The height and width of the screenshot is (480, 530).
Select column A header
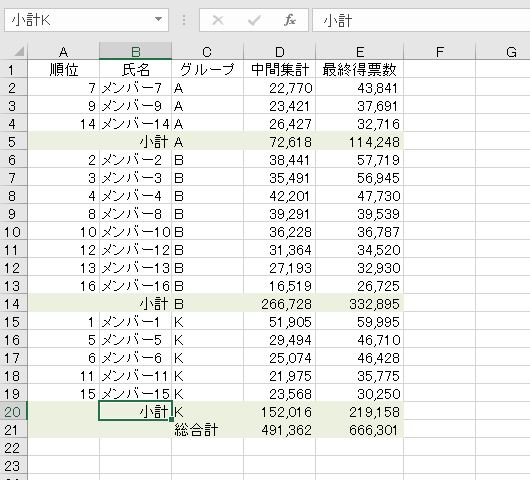pyautogui.click(x=64, y=52)
